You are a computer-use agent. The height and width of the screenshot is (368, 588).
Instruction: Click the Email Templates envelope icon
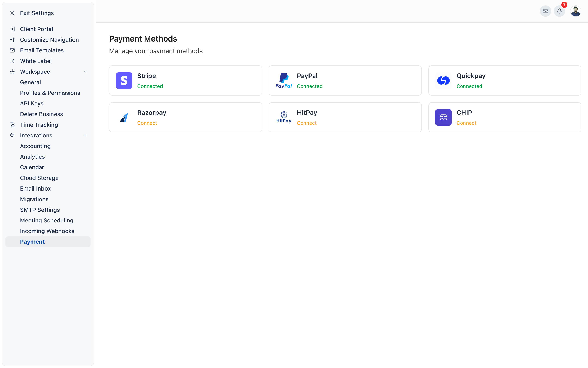[x=12, y=50]
